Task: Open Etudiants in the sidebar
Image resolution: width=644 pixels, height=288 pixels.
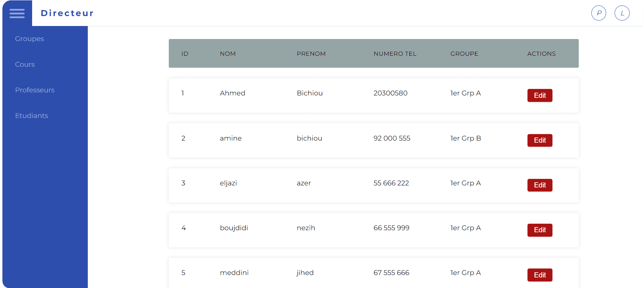Action: tap(31, 116)
